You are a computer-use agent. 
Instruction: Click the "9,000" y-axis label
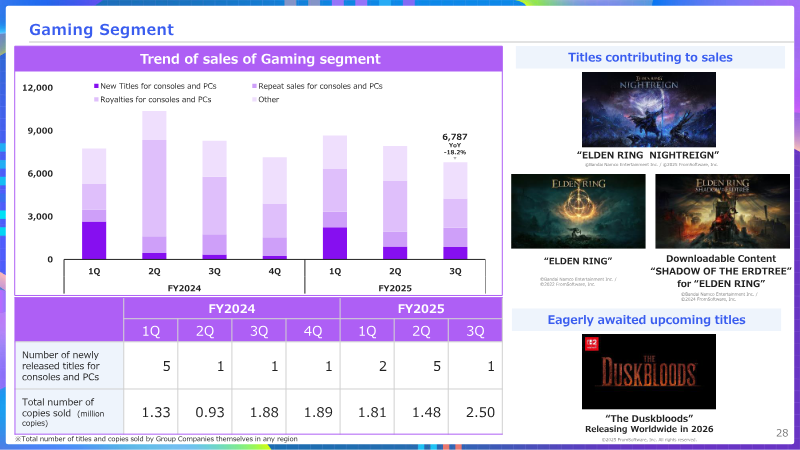click(x=40, y=131)
